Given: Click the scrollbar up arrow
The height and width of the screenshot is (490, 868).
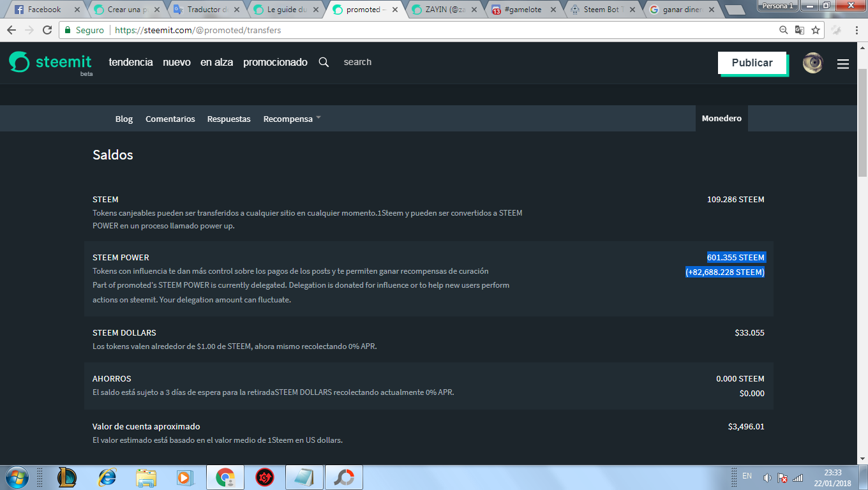Looking at the screenshot, I should pos(862,47).
